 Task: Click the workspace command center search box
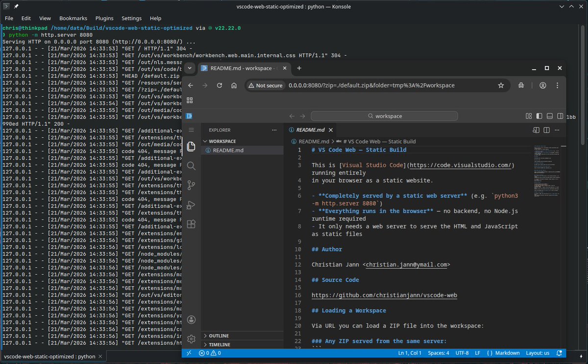pyautogui.click(x=384, y=116)
